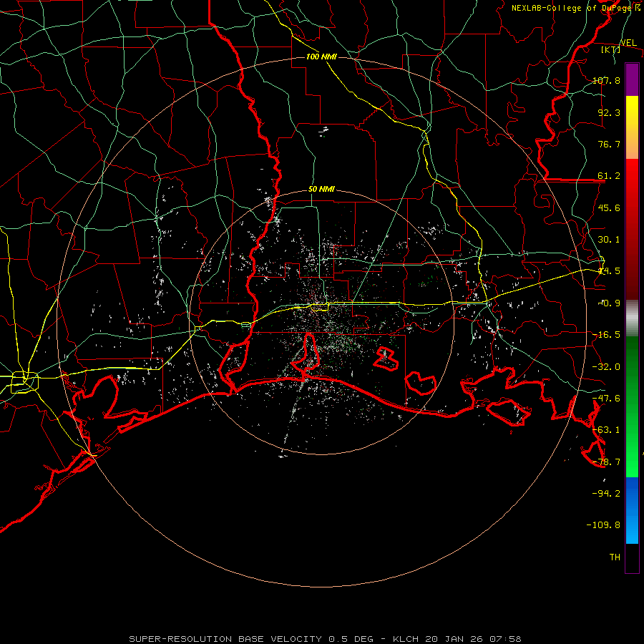Click the NEXLAB-College of DuPage credit text
This screenshot has height=644, width=644.
coord(572,8)
